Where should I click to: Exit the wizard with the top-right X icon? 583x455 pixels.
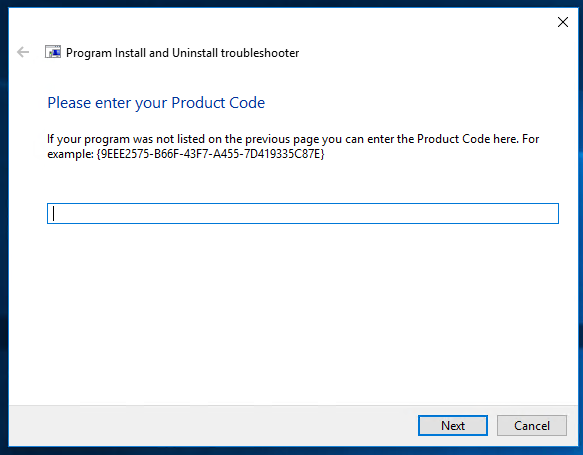(x=563, y=22)
